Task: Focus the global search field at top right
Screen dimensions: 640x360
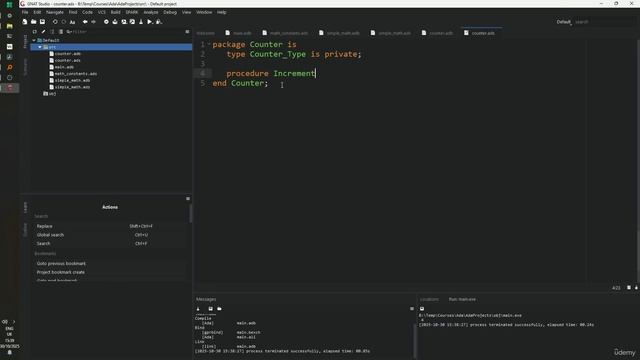Action: point(604,22)
